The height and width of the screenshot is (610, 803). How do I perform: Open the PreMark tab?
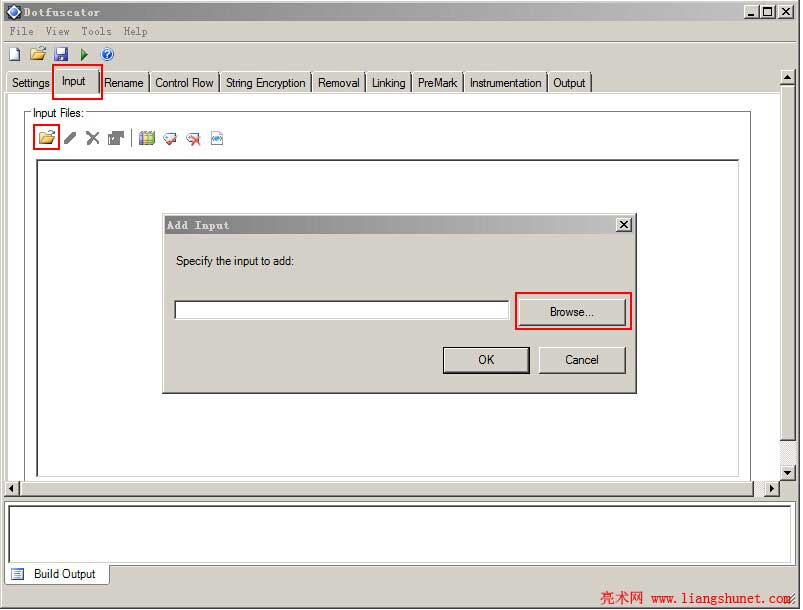pos(438,83)
